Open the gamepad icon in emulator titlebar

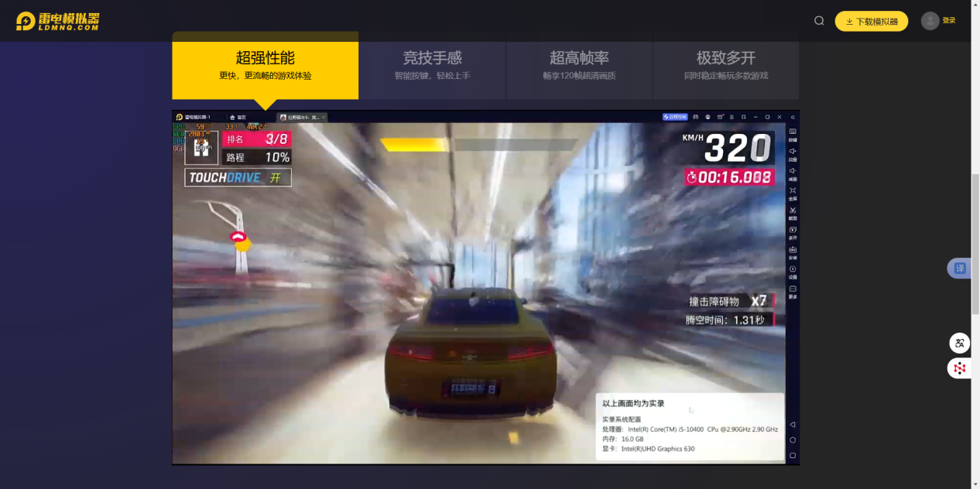point(696,117)
